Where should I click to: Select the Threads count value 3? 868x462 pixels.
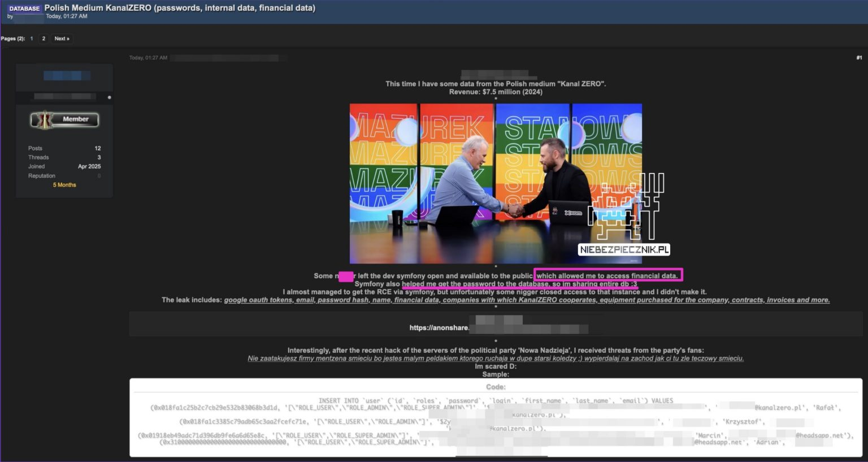[99, 157]
